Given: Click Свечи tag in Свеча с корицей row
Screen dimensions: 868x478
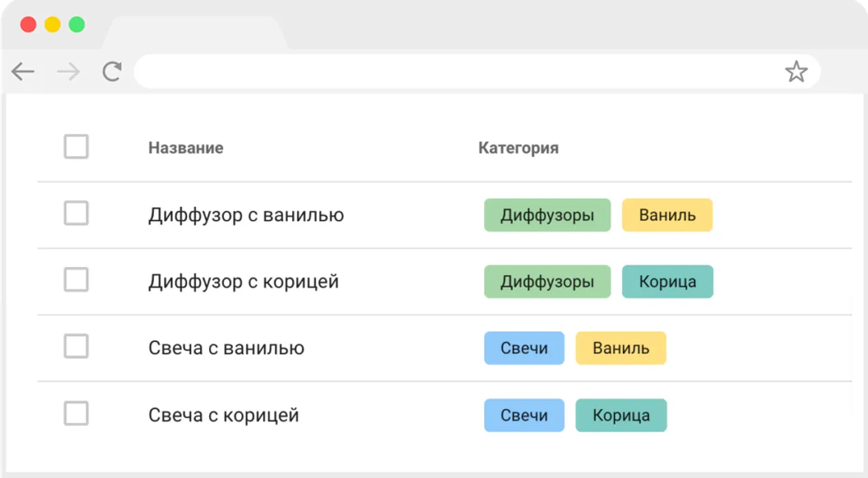Looking at the screenshot, I should click(x=524, y=415).
